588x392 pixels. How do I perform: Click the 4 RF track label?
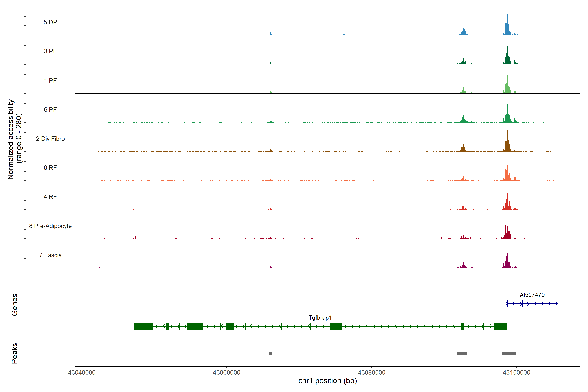coord(50,197)
